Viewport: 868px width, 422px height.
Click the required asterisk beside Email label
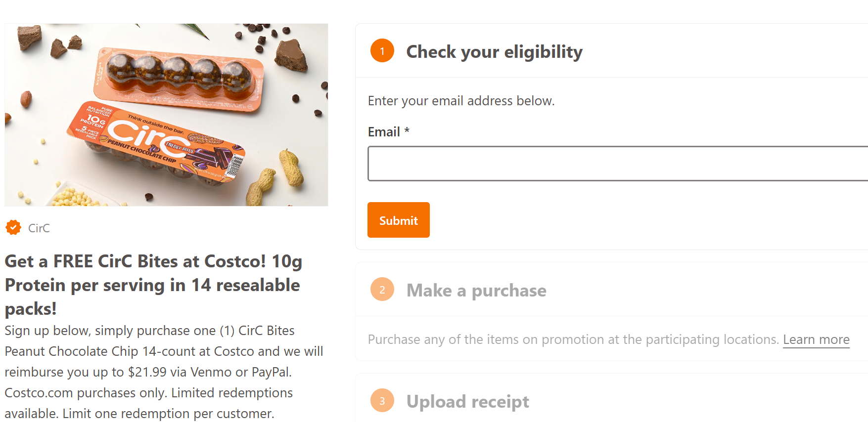tap(407, 131)
